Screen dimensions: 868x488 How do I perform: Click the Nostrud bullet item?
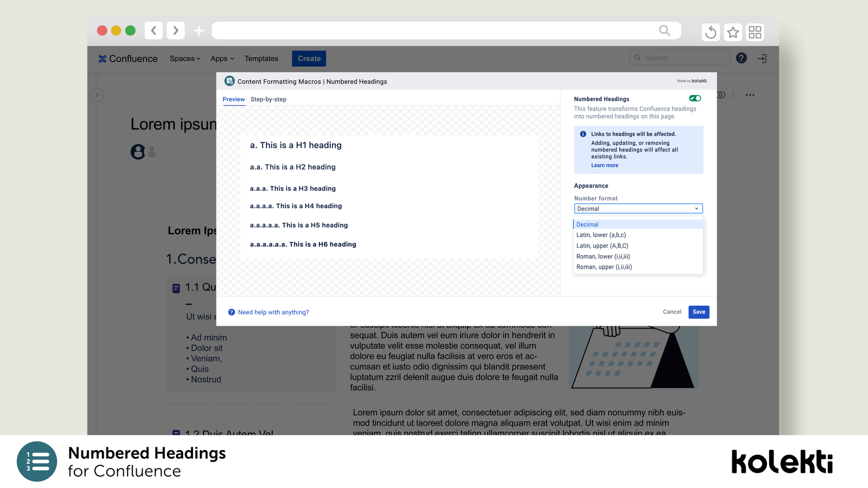point(204,380)
